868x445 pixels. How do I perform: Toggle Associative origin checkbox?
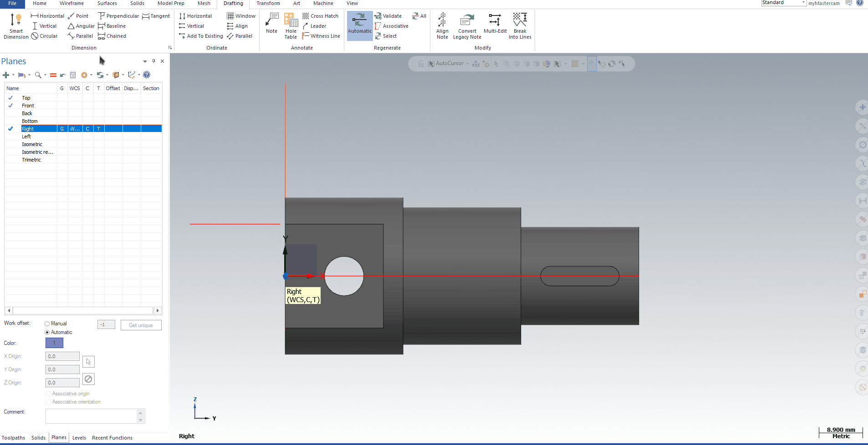pos(48,394)
